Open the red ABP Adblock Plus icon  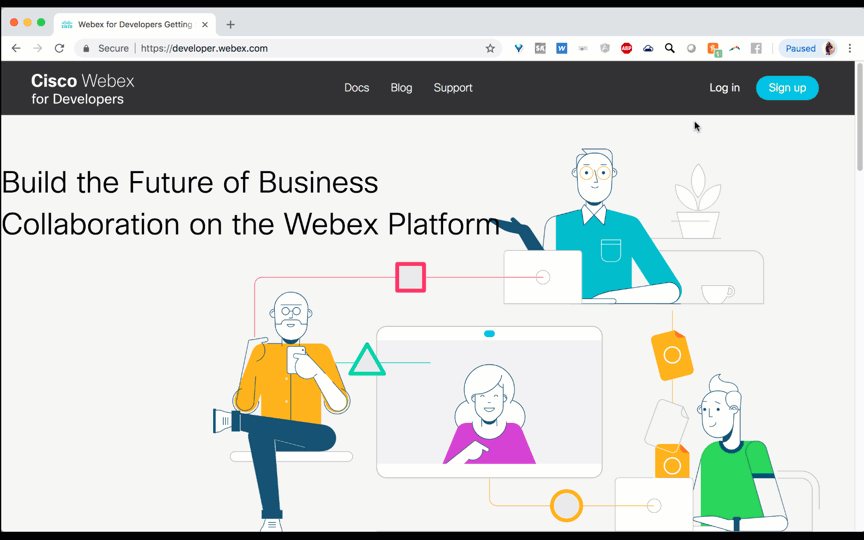627,48
